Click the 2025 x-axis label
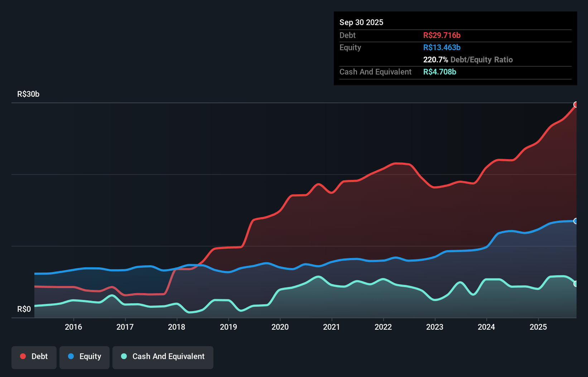The width and height of the screenshot is (588, 377). [538, 327]
